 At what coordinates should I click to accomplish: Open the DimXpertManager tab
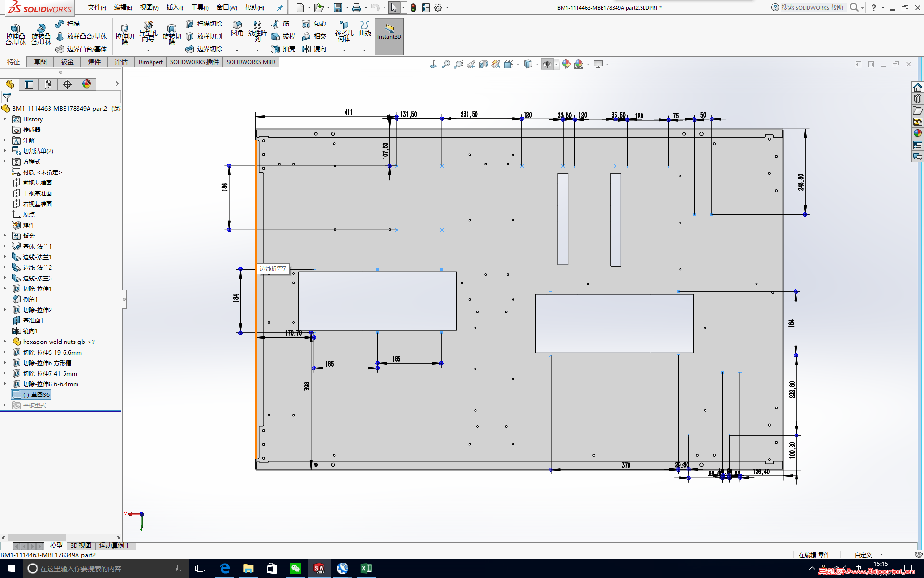pyautogui.click(x=67, y=84)
